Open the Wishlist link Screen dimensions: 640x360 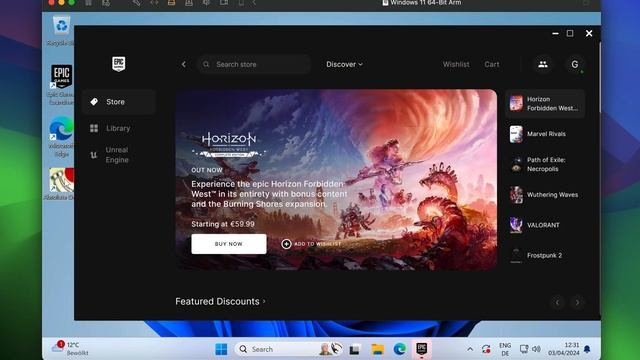click(x=456, y=64)
